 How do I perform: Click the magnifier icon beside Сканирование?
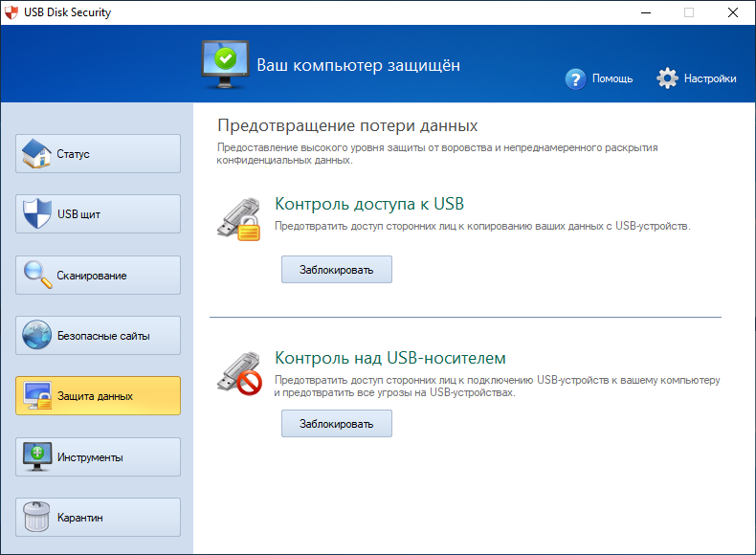[37, 275]
